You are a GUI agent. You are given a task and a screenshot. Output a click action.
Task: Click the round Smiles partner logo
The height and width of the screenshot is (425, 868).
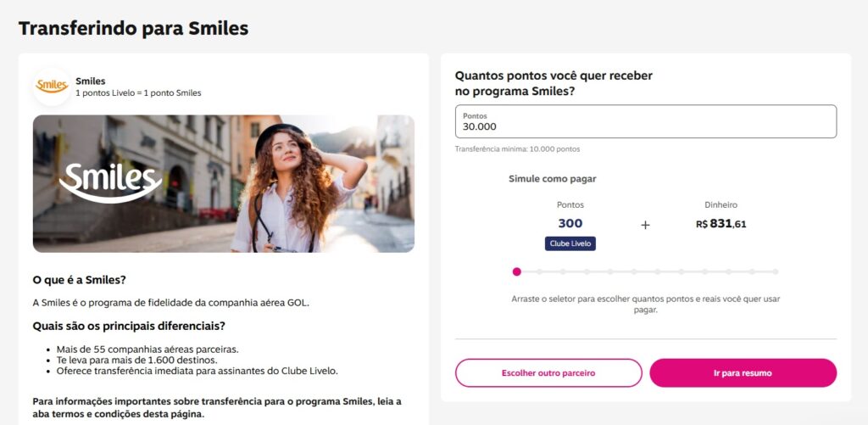pos(52,86)
